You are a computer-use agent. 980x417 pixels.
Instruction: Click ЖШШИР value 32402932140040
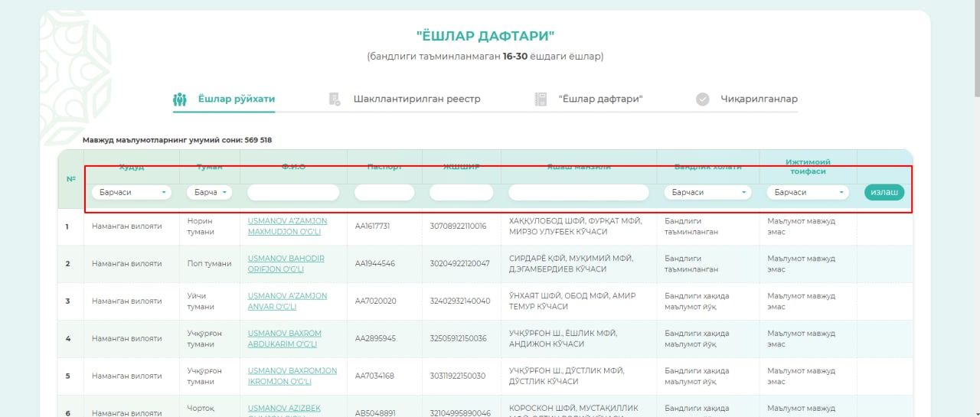(x=460, y=301)
